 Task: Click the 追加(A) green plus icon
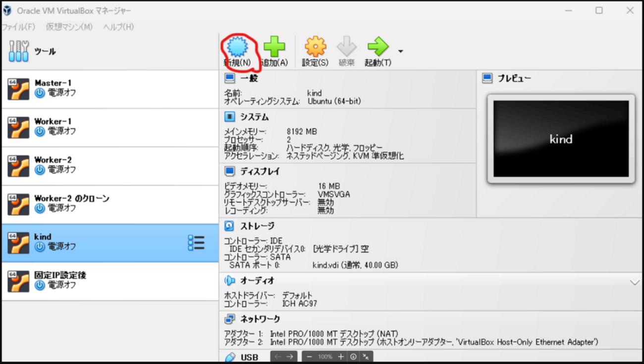274,47
